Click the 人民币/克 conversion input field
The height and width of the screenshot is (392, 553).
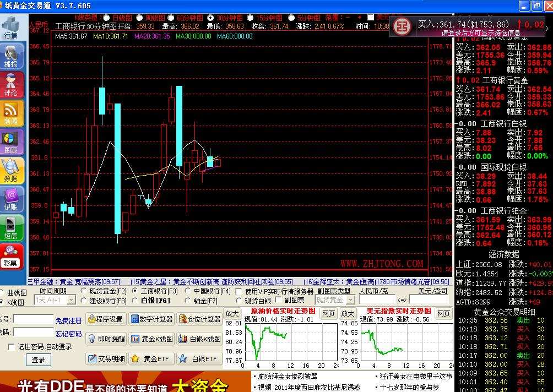pos(377,300)
